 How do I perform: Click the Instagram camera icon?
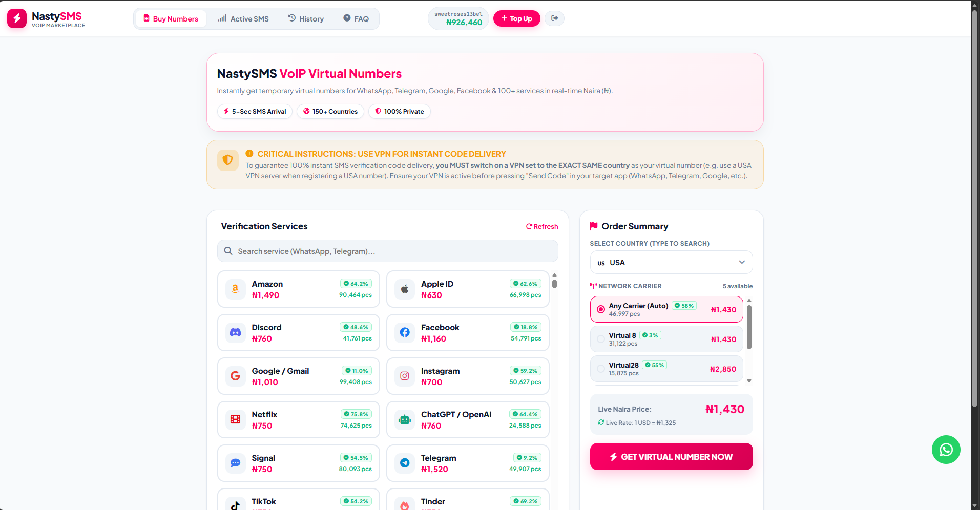click(405, 376)
